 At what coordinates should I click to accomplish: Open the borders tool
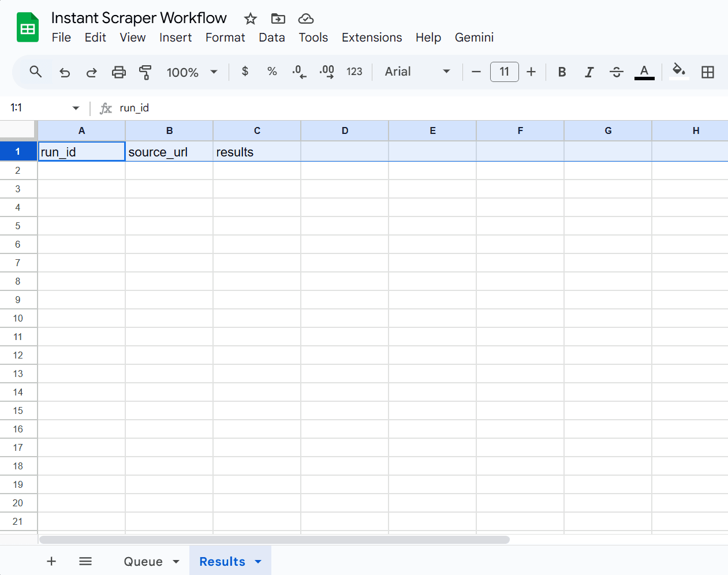(708, 72)
